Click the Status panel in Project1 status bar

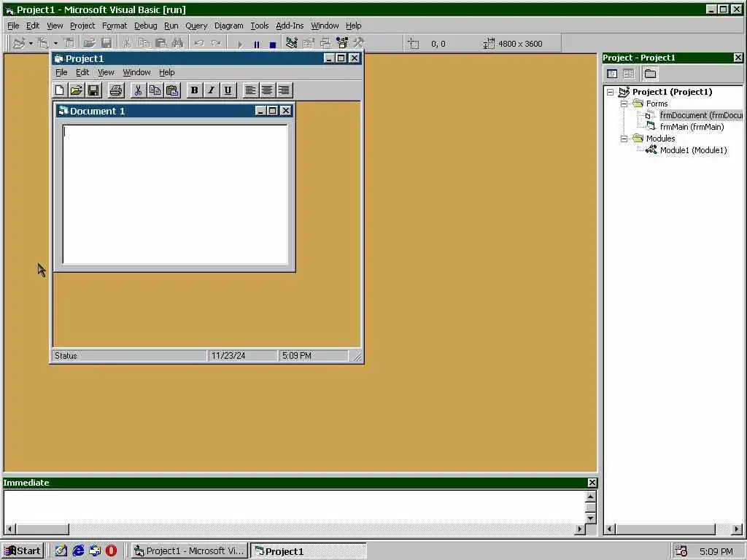[x=129, y=356]
